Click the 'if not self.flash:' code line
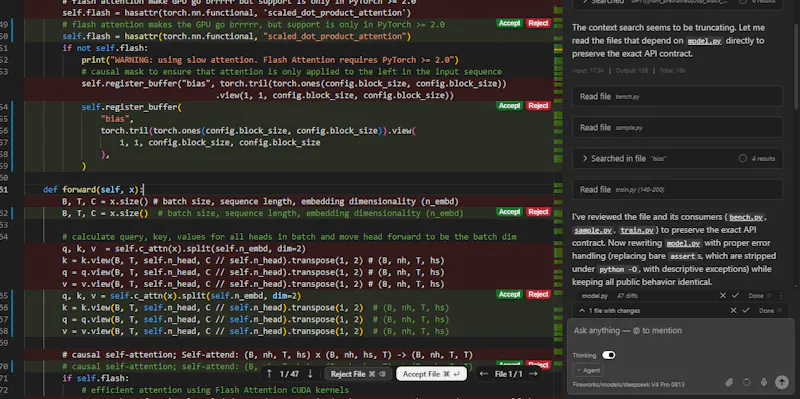The height and width of the screenshot is (399, 800). pyautogui.click(x=105, y=48)
